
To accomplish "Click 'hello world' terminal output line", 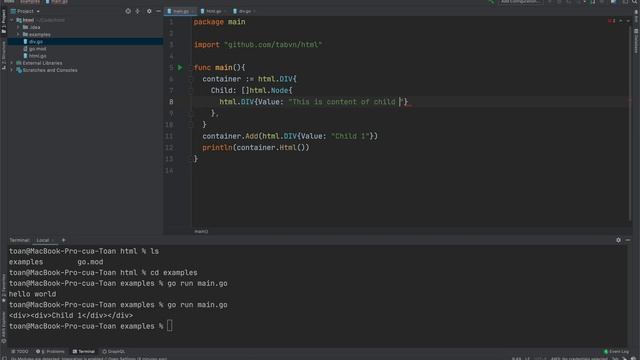I will pyautogui.click(x=33, y=294).
